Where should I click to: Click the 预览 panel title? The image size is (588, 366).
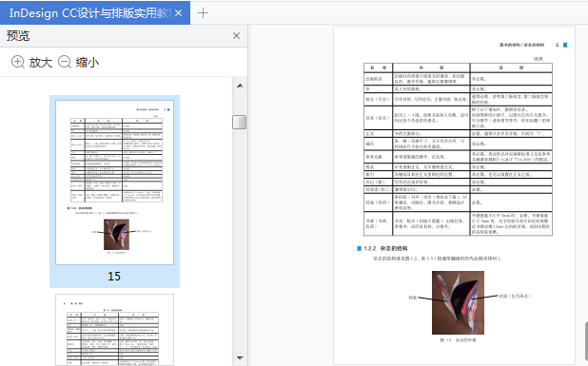coord(18,36)
